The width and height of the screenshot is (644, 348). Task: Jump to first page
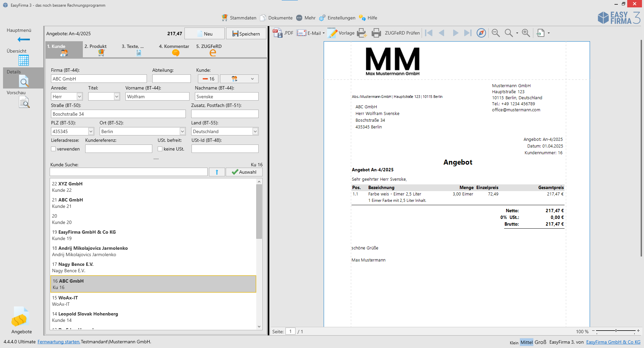pos(429,33)
